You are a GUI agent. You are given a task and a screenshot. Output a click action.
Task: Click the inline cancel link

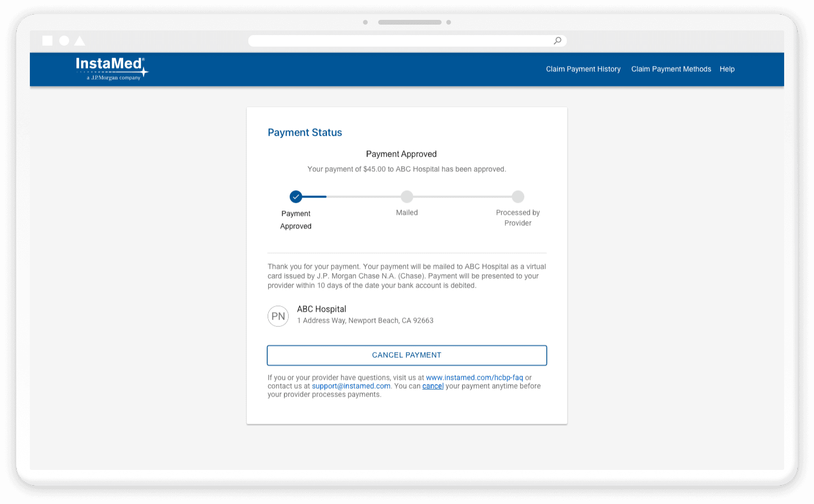[433, 386]
